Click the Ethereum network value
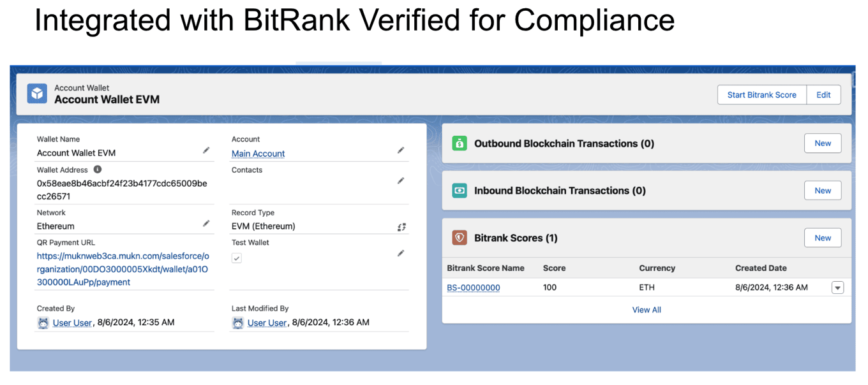The height and width of the screenshot is (385, 868). 56,226
